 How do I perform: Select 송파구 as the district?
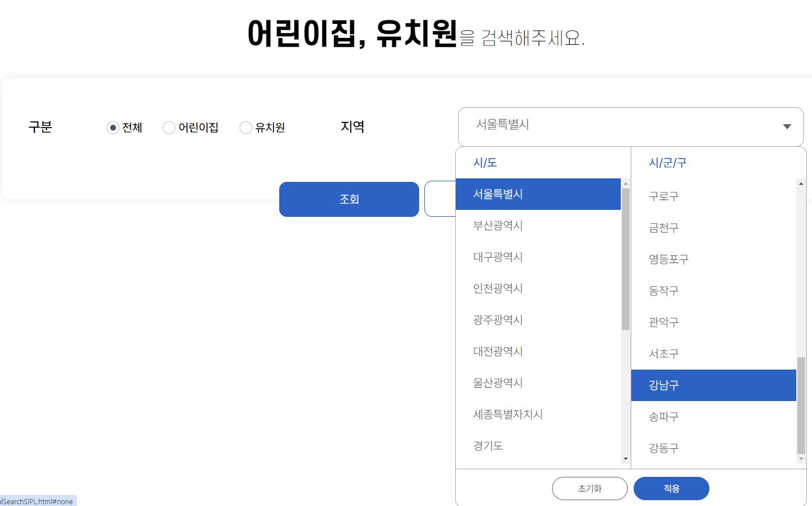pyautogui.click(x=663, y=416)
